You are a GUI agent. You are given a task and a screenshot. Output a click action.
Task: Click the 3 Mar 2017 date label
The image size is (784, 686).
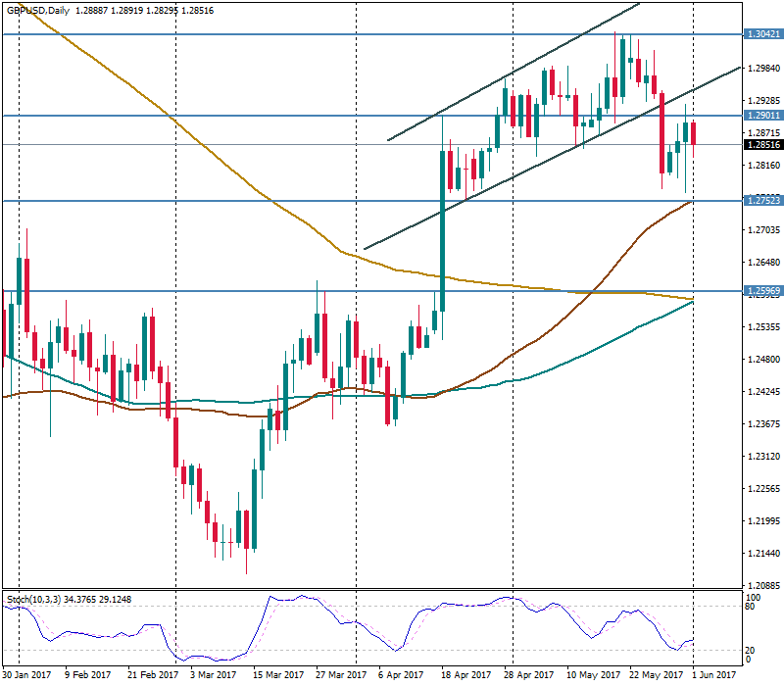click(213, 674)
